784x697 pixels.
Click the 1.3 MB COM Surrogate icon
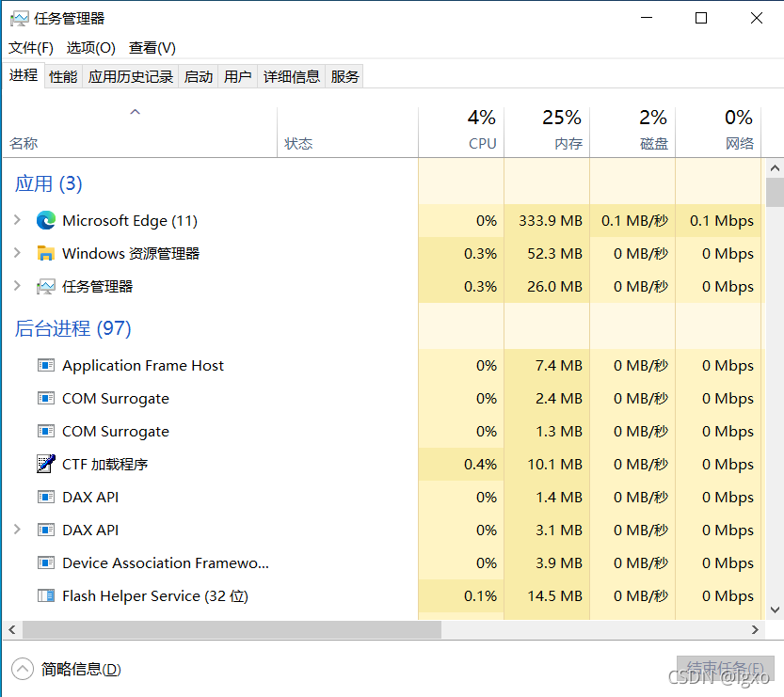(x=46, y=431)
